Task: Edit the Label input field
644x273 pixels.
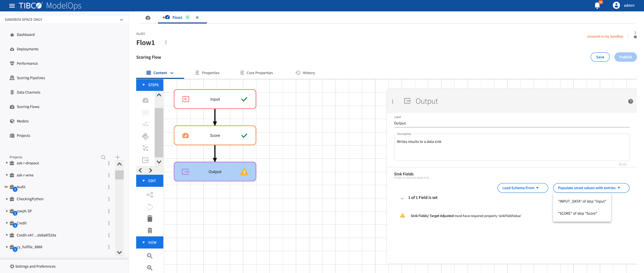Action: [512, 123]
